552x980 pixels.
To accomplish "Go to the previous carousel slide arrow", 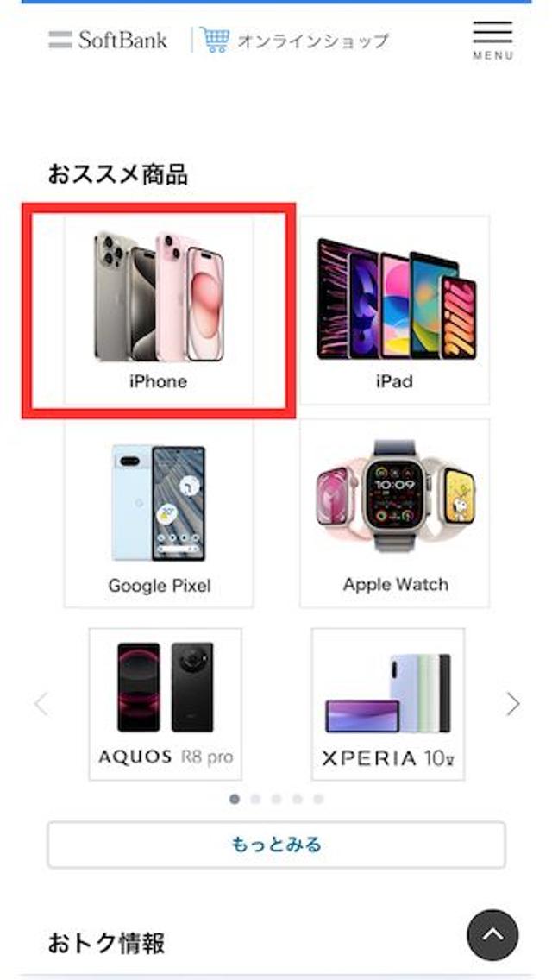I will point(41,704).
